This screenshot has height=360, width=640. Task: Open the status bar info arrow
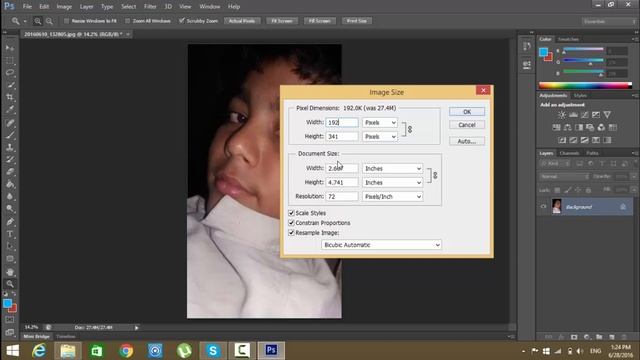[x=137, y=327]
